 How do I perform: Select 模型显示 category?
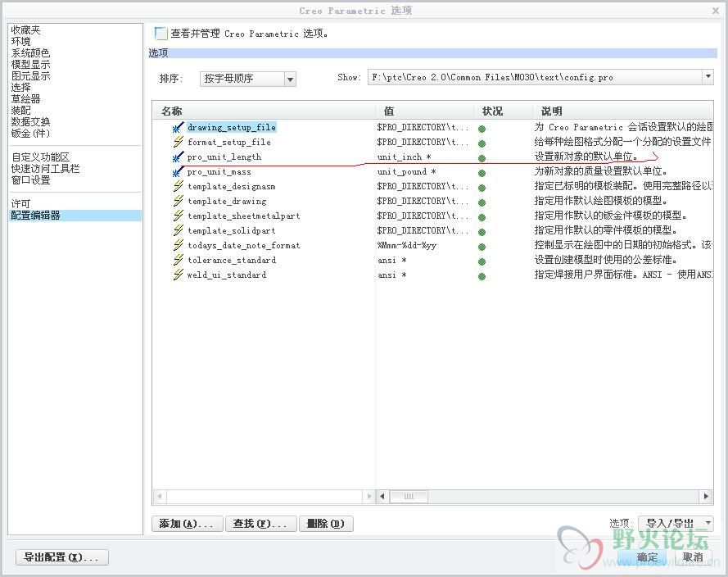[30, 65]
